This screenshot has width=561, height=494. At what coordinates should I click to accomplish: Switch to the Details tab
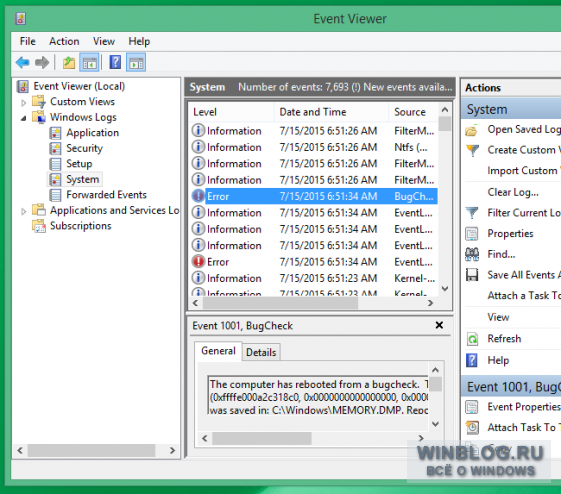[x=261, y=352]
